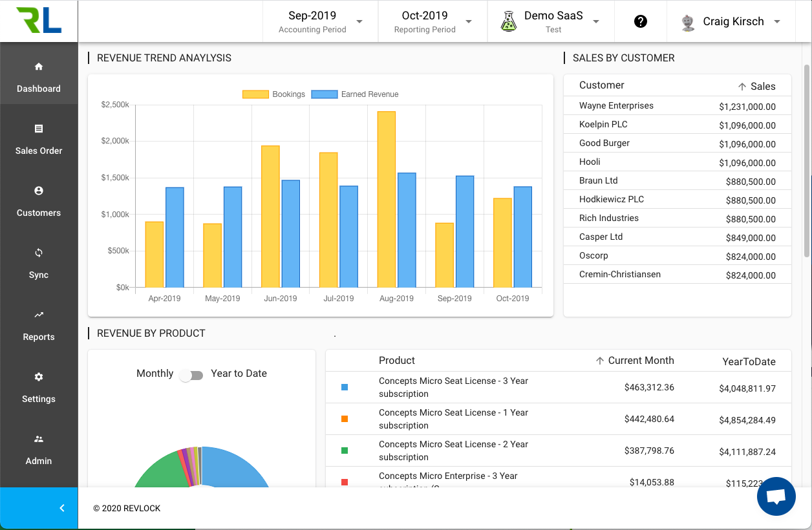Click the Apr-2019 Earned Revenue bar

coord(175,237)
